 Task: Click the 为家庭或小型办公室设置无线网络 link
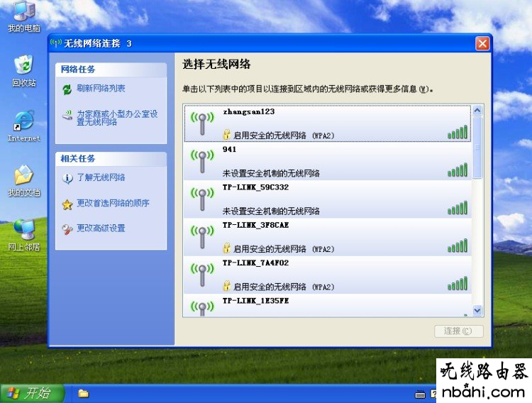point(117,118)
